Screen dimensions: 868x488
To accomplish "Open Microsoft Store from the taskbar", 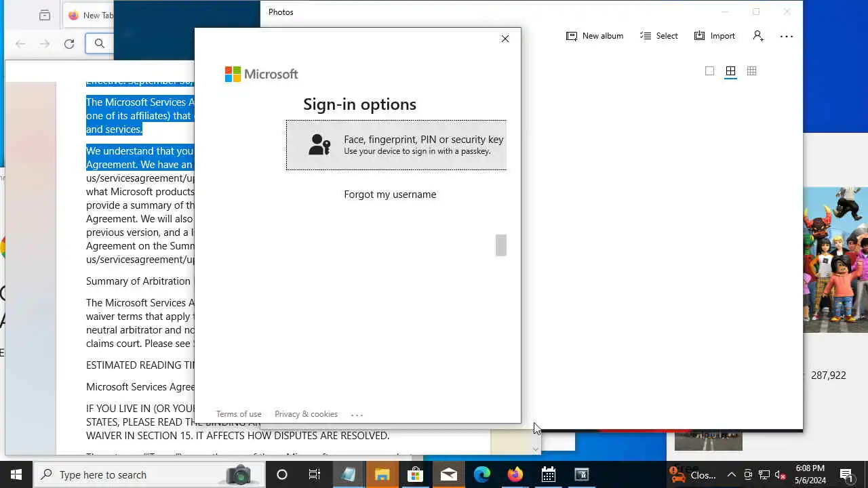I will point(415,474).
